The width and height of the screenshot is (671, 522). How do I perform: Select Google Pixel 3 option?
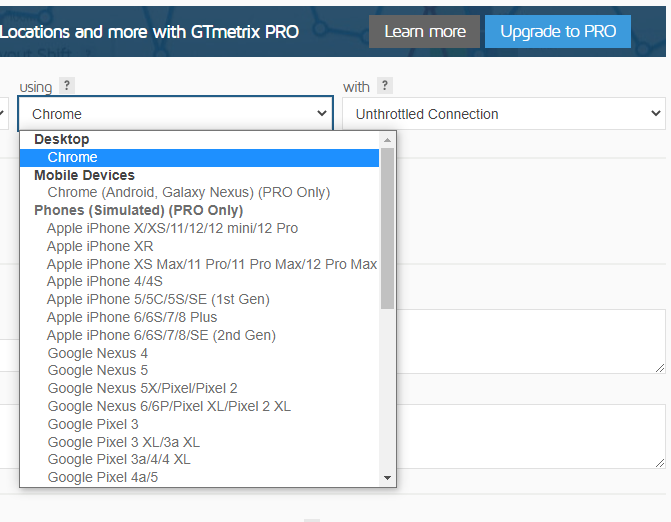[199, 424]
